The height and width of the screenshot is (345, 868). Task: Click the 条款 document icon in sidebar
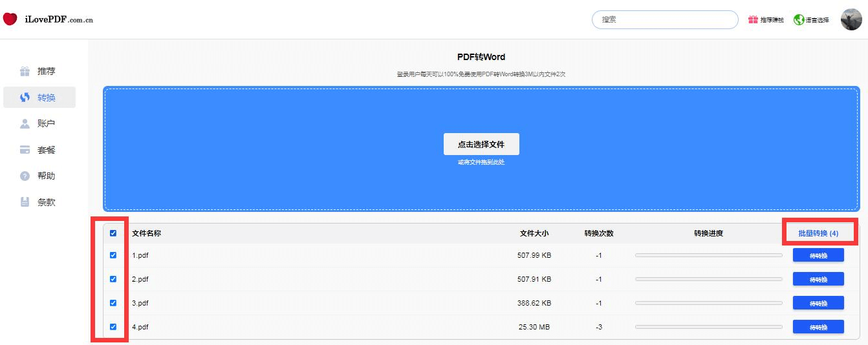coord(25,202)
